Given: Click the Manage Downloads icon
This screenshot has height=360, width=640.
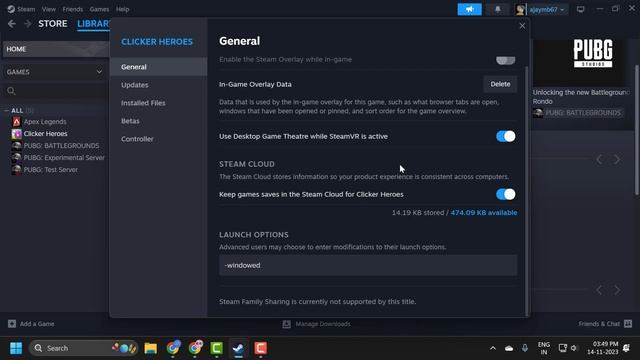Looking at the screenshot, I should [x=287, y=324].
